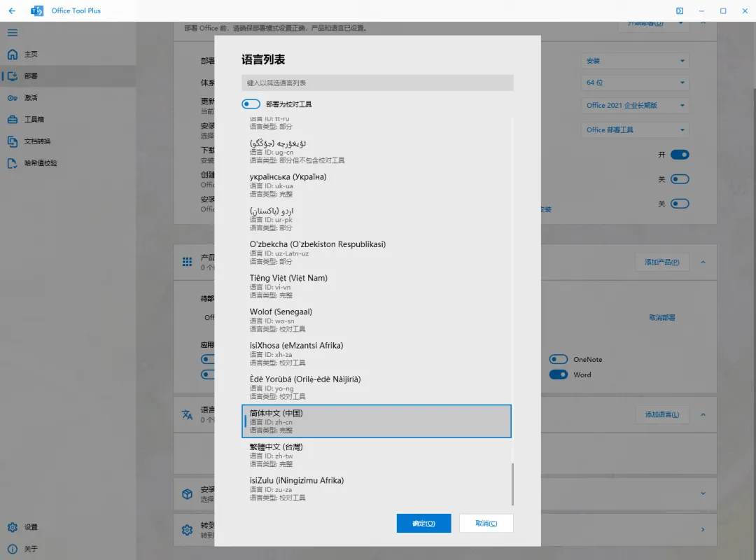The height and width of the screenshot is (560, 756).
Task: Open the 激活 activation page
Action: point(68,97)
